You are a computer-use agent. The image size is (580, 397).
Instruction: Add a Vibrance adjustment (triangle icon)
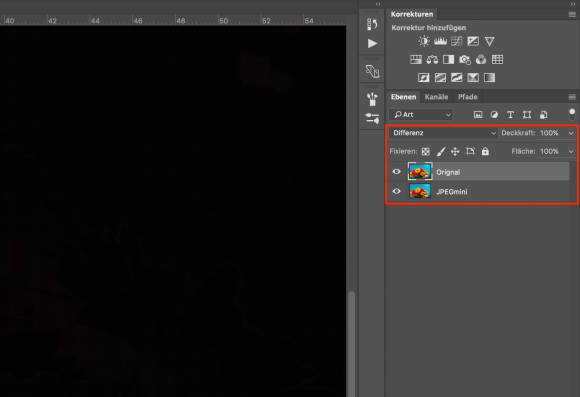coord(489,41)
